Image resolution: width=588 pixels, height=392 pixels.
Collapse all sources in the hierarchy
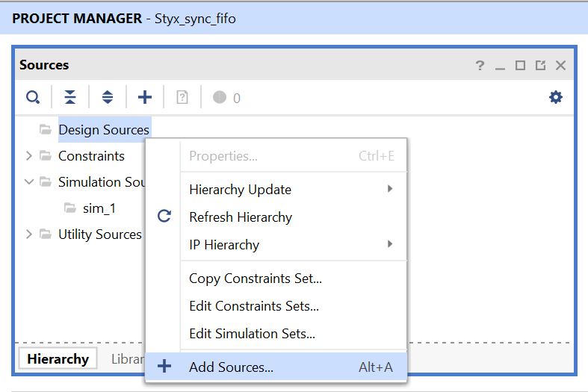70,97
